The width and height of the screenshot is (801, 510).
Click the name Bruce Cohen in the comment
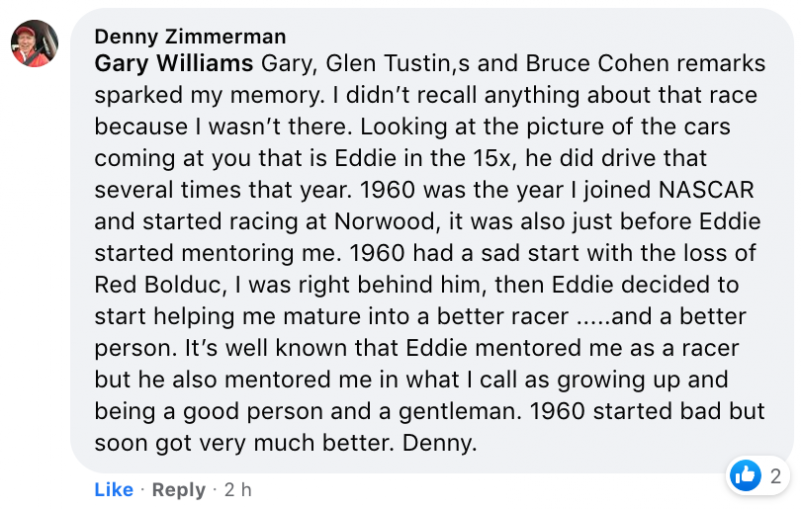597,63
